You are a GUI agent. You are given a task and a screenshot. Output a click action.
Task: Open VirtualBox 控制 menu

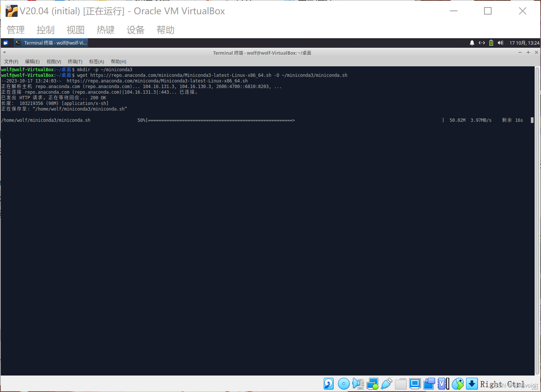coord(46,30)
